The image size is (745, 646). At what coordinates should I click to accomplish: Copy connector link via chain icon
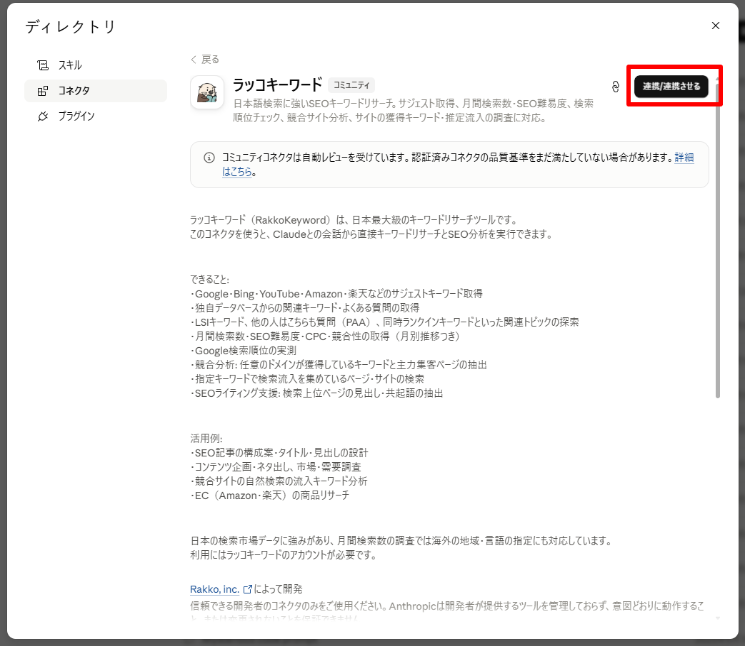[615, 86]
